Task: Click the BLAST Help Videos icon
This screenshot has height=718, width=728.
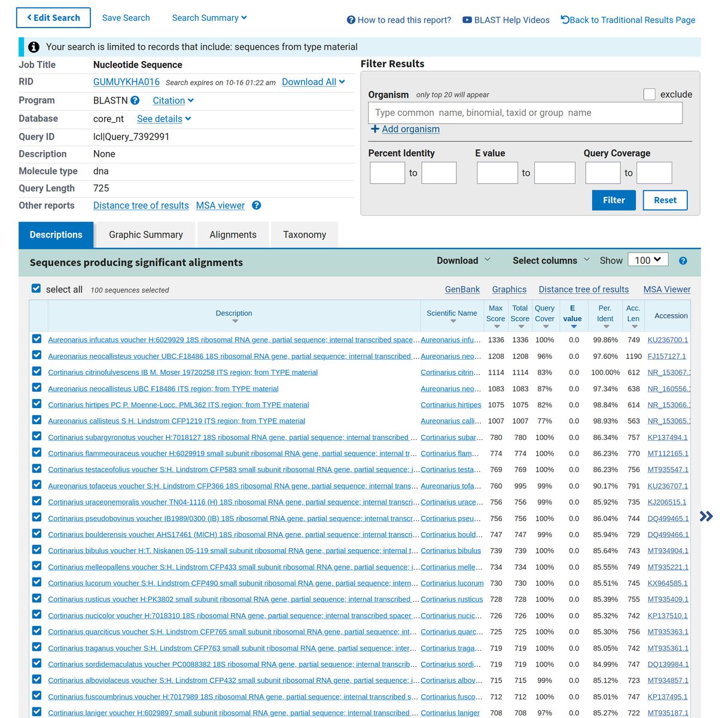Action: [x=467, y=20]
